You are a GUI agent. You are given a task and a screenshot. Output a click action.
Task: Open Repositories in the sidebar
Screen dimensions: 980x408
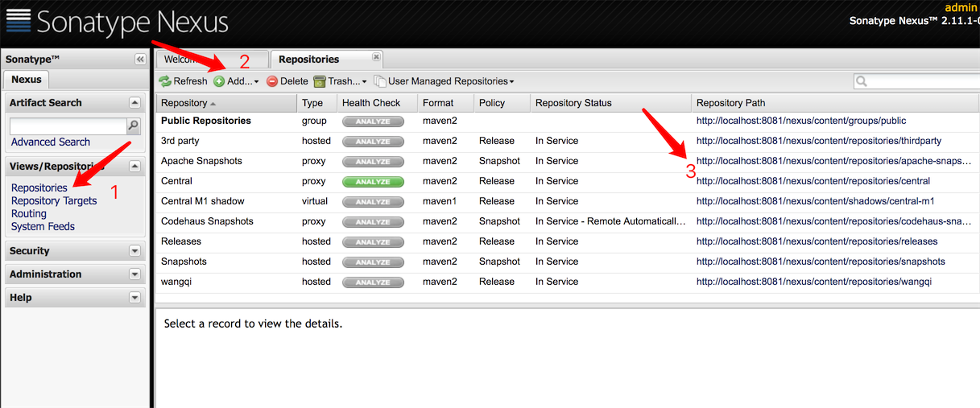pyautogui.click(x=39, y=188)
